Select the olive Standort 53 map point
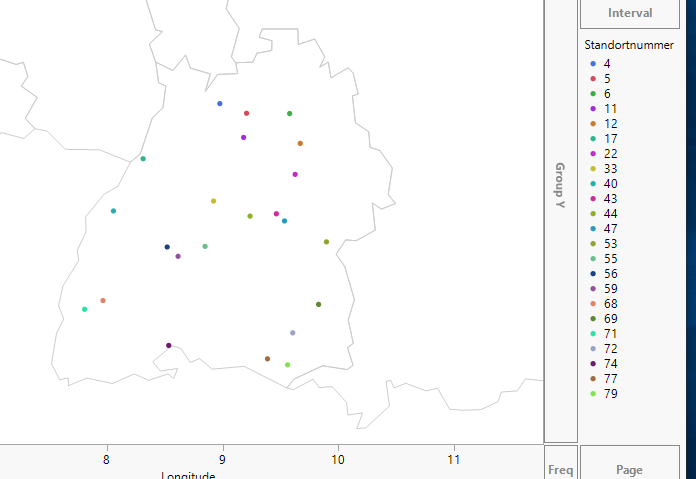Image resolution: width=696 pixels, height=479 pixels. tap(327, 242)
